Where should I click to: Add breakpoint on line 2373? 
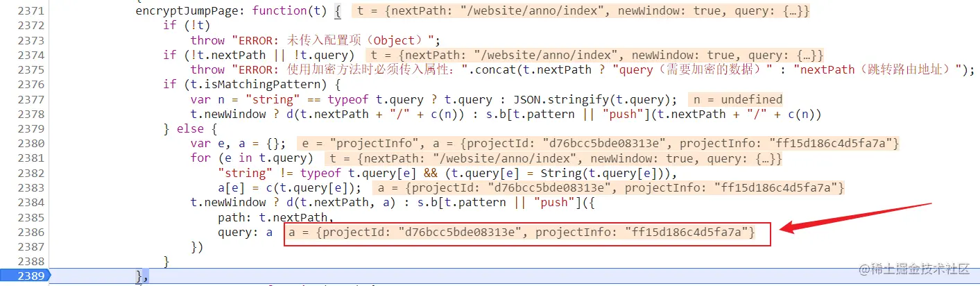coord(32,40)
